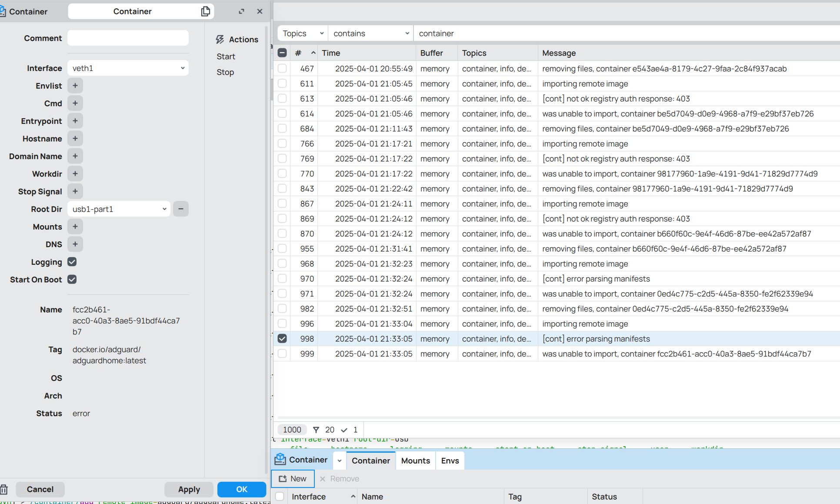Switch to the Mounts tab

(415, 461)
